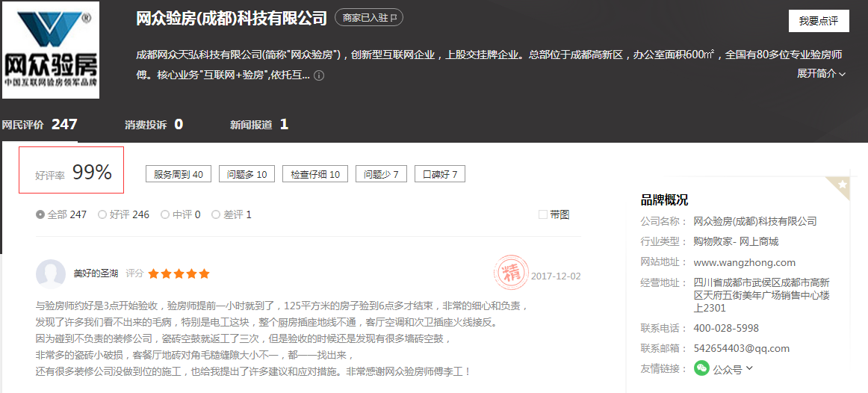Select the 中评 0 radio button
868x393 pixels.
coord(165,214)
